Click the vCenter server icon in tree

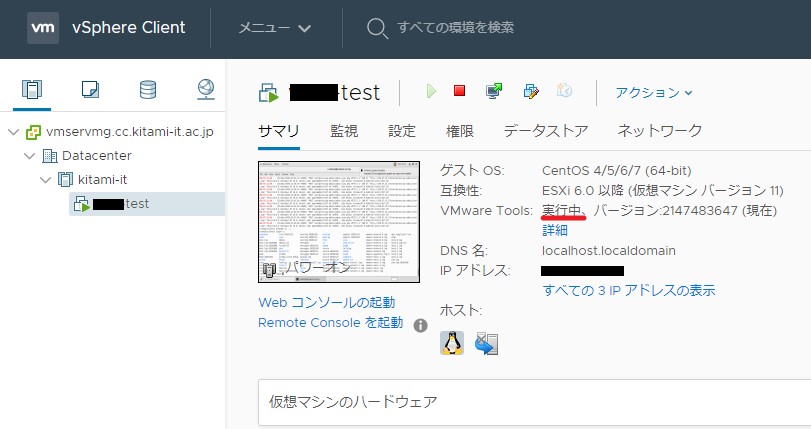coord(33,132)
